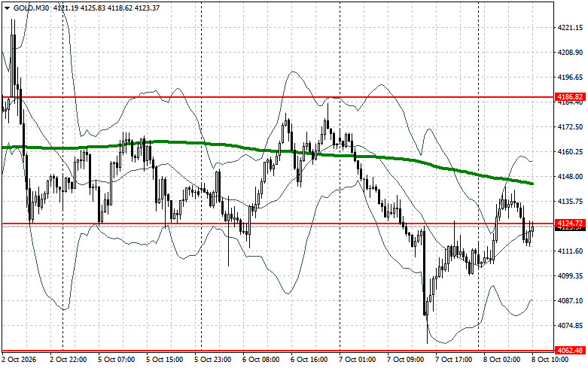Image resolution: width=588 pixels, height=368 pixels.
Task: Click the 4135.75 price axis label
Action: point(571,201)
